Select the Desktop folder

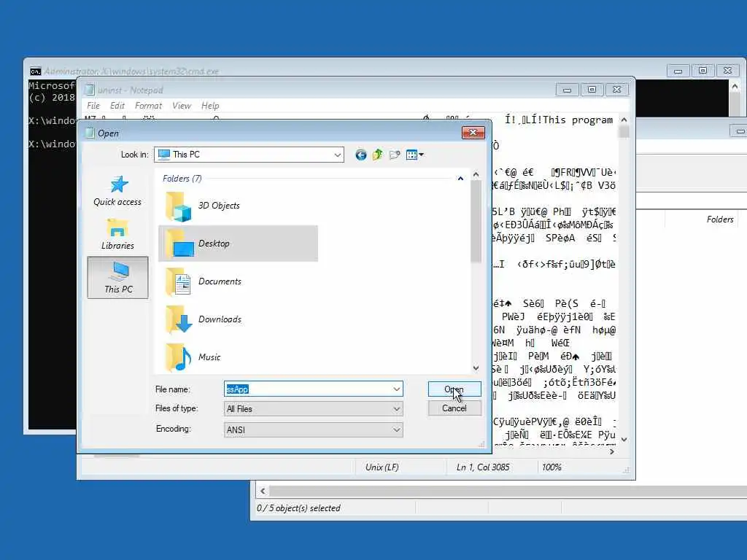[238, 244]
